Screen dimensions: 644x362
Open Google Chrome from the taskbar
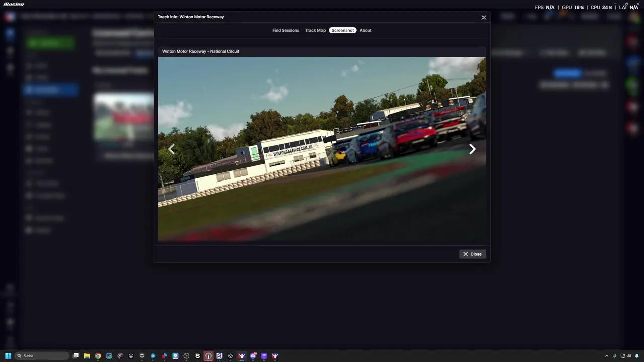click(x=98, y=356)
